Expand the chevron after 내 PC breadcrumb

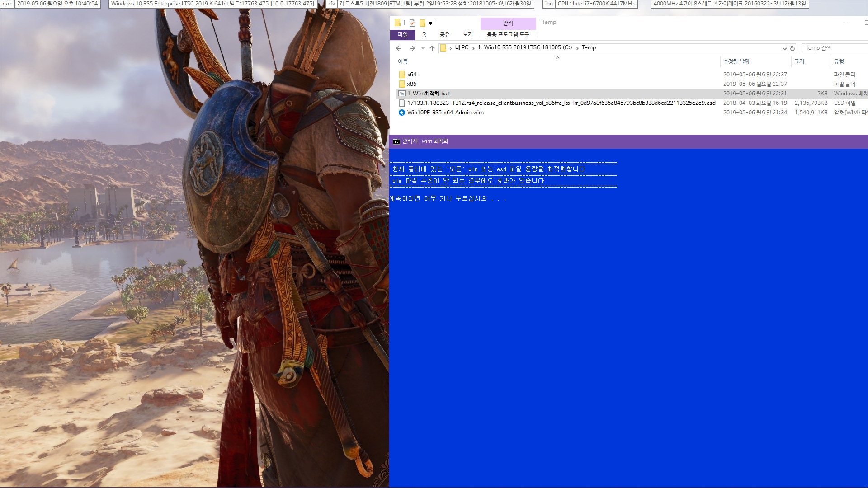473,48
